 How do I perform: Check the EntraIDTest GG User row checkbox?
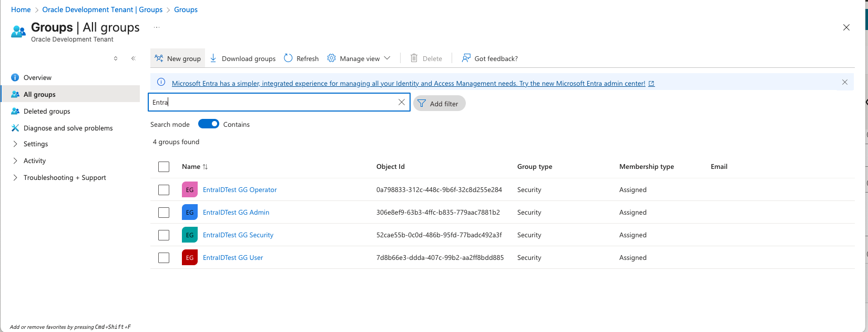click(164, 258)
